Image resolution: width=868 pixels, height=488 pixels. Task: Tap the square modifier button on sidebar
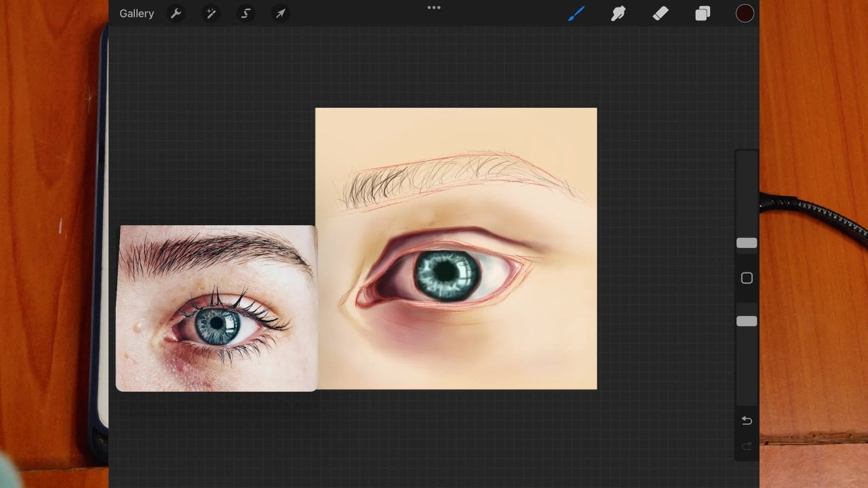pyautogui.click(x=747, y=279)
